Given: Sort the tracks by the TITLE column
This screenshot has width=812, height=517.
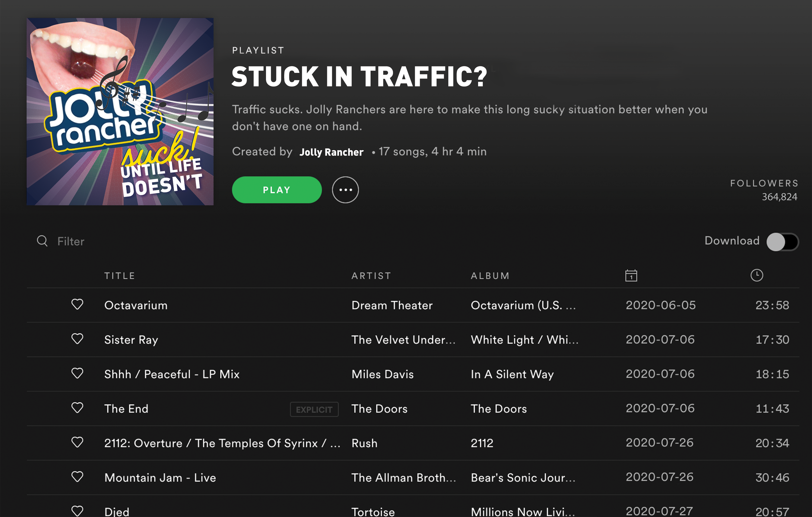Looking at the screenshot, I should tap(120, 276).
